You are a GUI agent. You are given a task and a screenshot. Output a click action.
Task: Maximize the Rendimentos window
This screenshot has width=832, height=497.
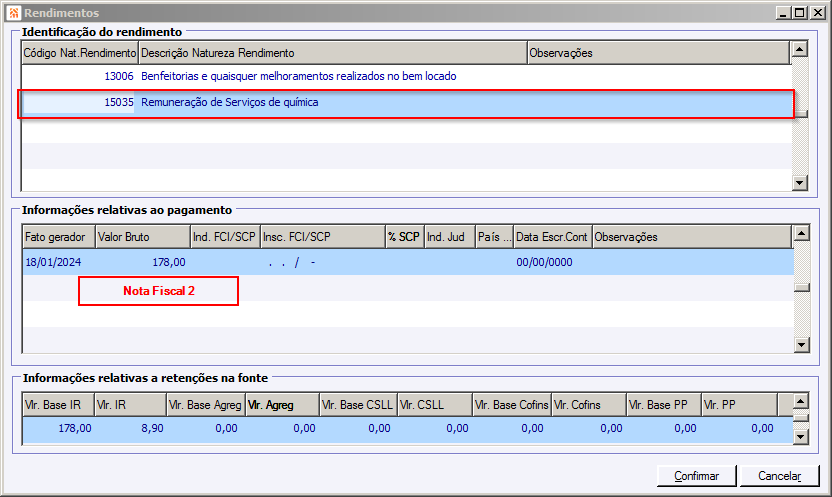click(x=800, y=13)
